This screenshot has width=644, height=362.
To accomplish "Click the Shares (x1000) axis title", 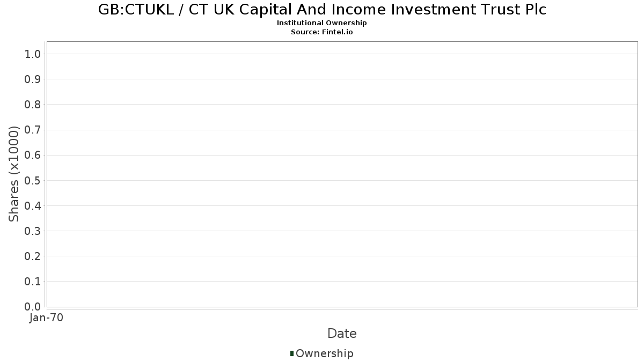I will coord(14,174).
